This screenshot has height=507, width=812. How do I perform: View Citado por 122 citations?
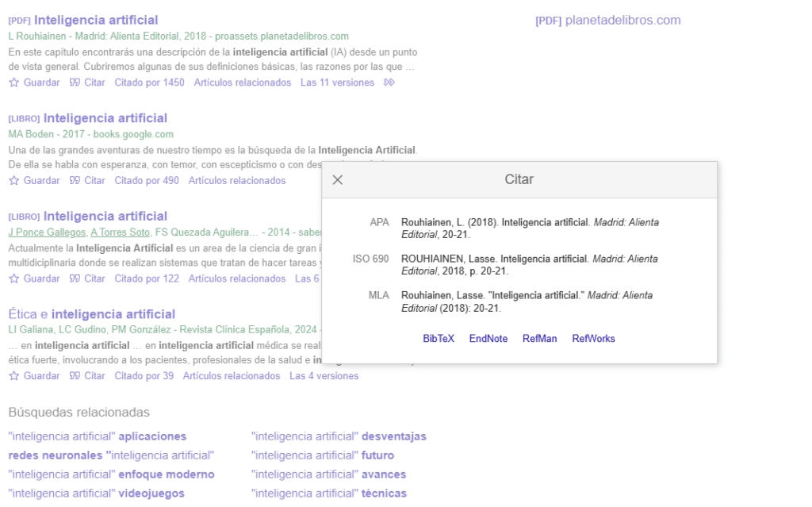click(x=147, y=278)
